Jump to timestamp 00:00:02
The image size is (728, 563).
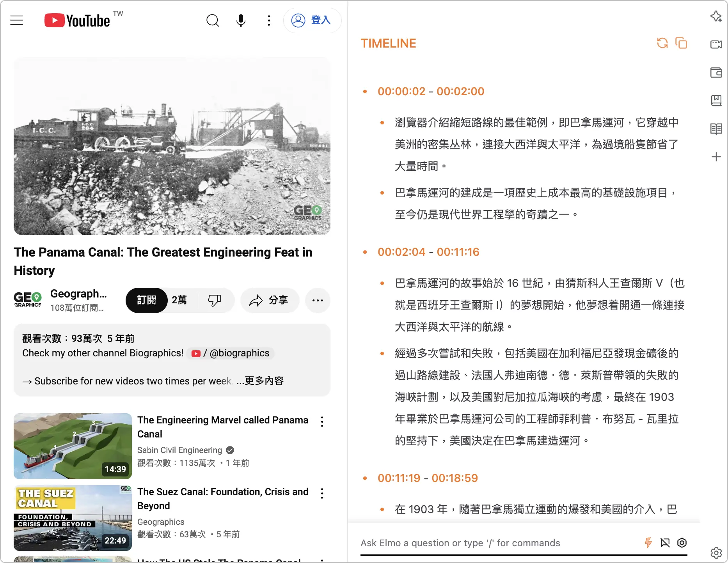coord(401,91)
